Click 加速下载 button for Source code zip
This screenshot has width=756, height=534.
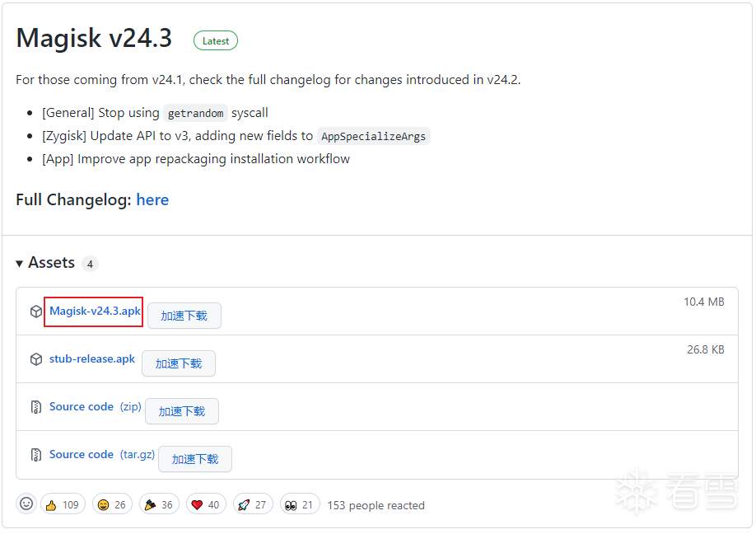[182, 411]
